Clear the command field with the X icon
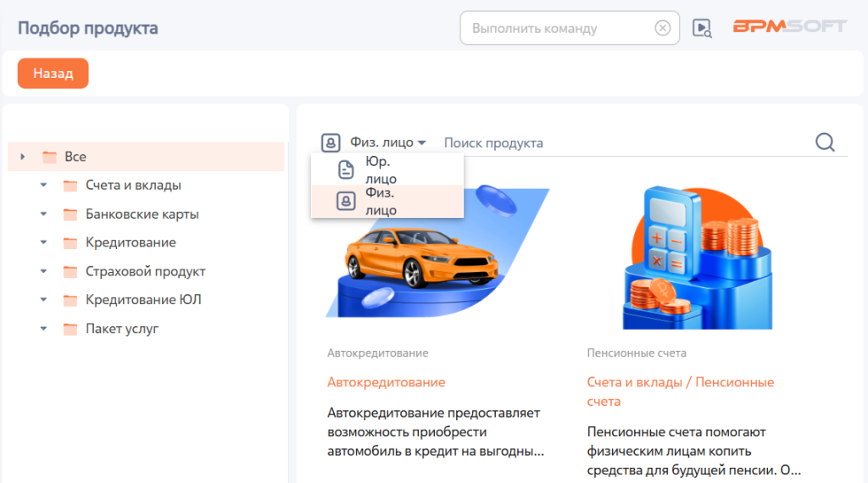This screenshot has width=868, height=483. [662, 28]
